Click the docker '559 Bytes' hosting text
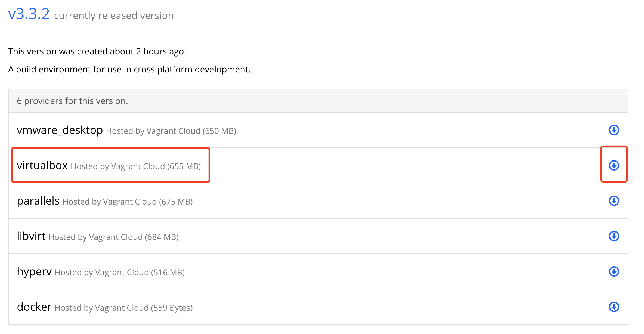The height and width of the screenshot is (334, 644). pyautogui.click(x=123, y=308)
